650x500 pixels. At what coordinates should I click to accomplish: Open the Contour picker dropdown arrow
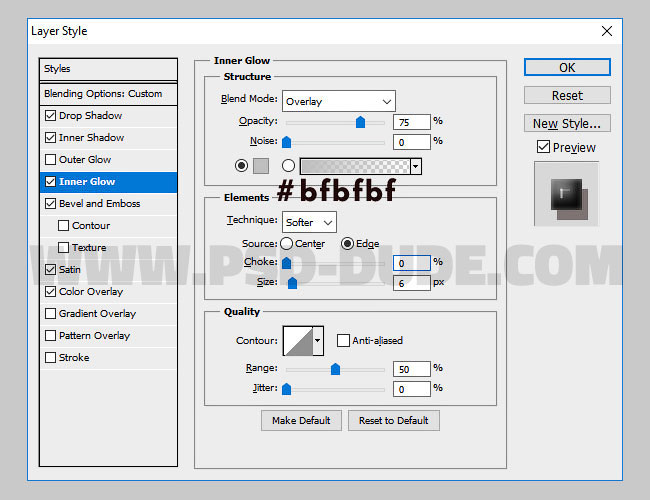point(318,340)
